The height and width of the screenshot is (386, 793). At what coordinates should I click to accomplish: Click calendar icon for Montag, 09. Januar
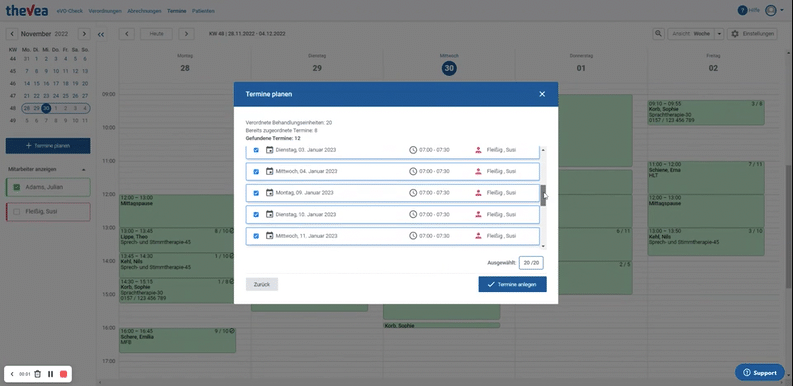[270, 193]
